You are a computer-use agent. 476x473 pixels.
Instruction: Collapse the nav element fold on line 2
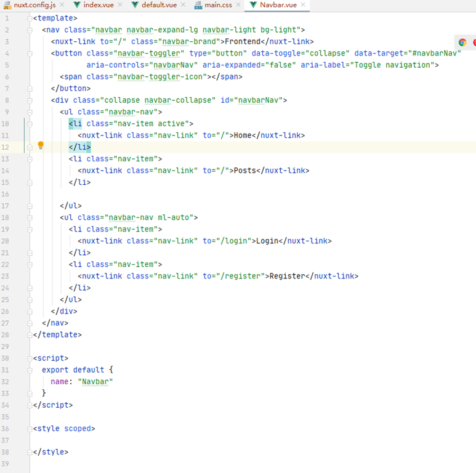point(30,30)
